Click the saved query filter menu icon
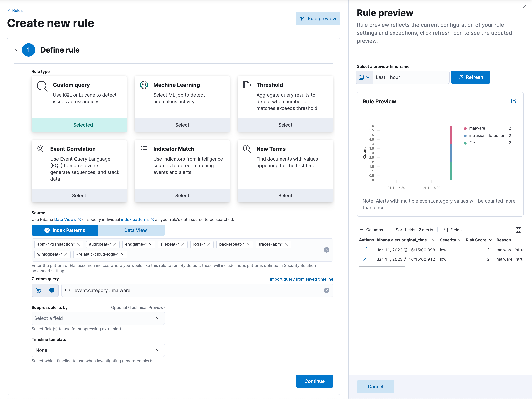The width and height of the screenshot is (532, 399). [x=38, y=290]
